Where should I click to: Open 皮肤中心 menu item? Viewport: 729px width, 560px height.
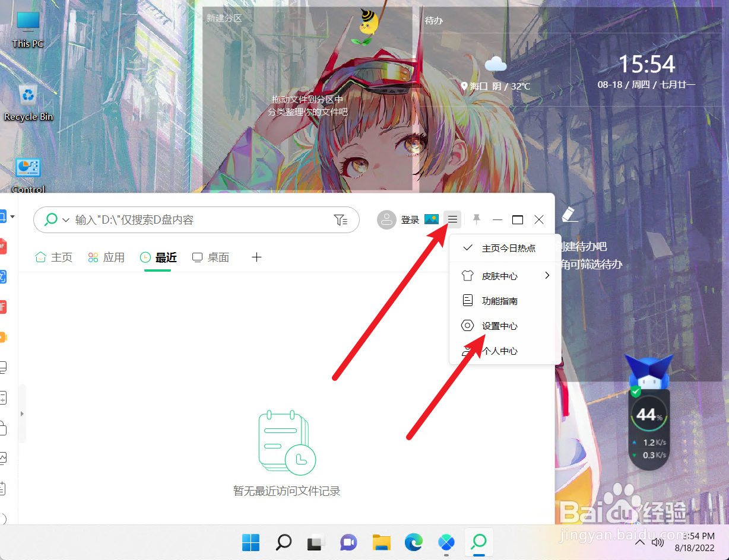point(505,276)
